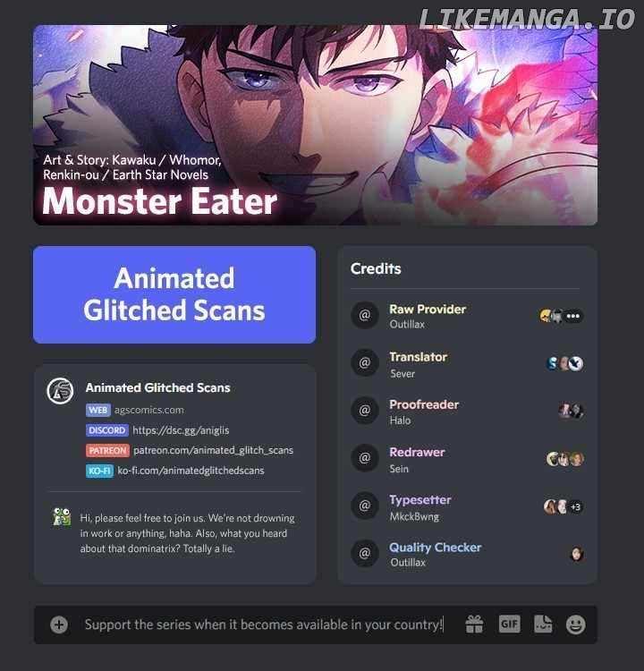Open the GIF picker
644x671 pixels.
[509, 624]
